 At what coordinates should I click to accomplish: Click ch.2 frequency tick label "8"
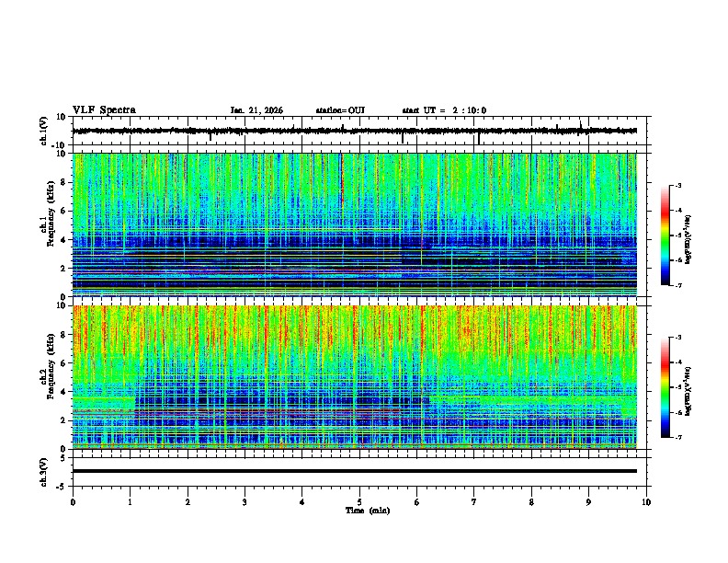pyautogui.click(x=64, y=335)
